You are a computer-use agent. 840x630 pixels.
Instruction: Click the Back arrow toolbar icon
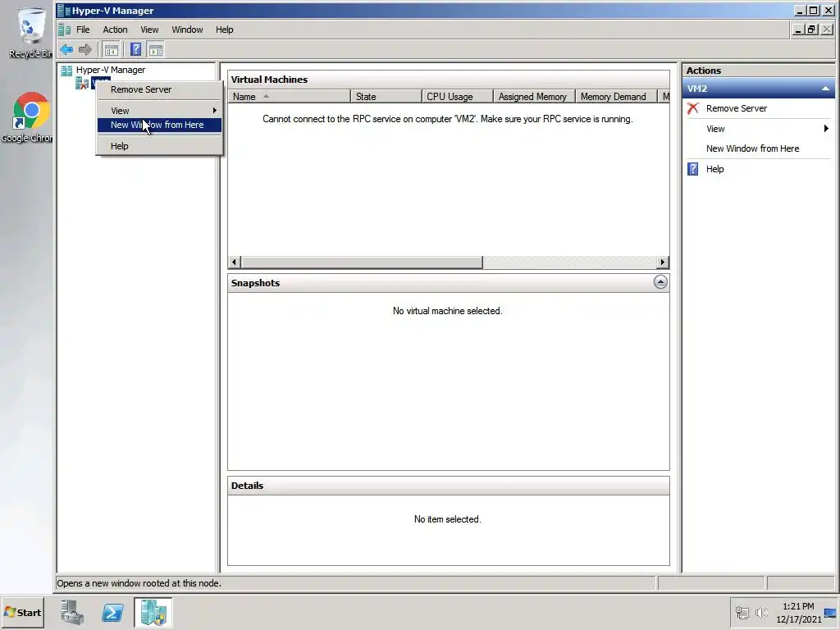click(x=66, y=50)
